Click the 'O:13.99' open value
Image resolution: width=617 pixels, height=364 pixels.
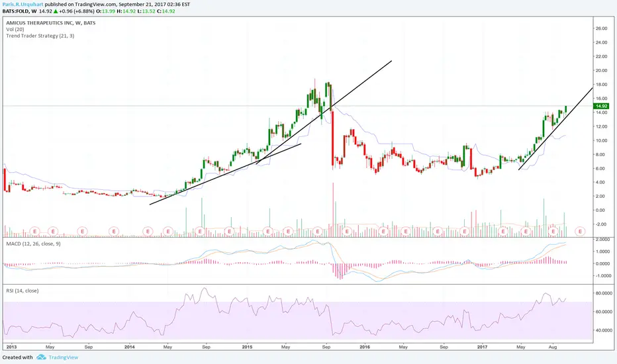coord(106,11)
